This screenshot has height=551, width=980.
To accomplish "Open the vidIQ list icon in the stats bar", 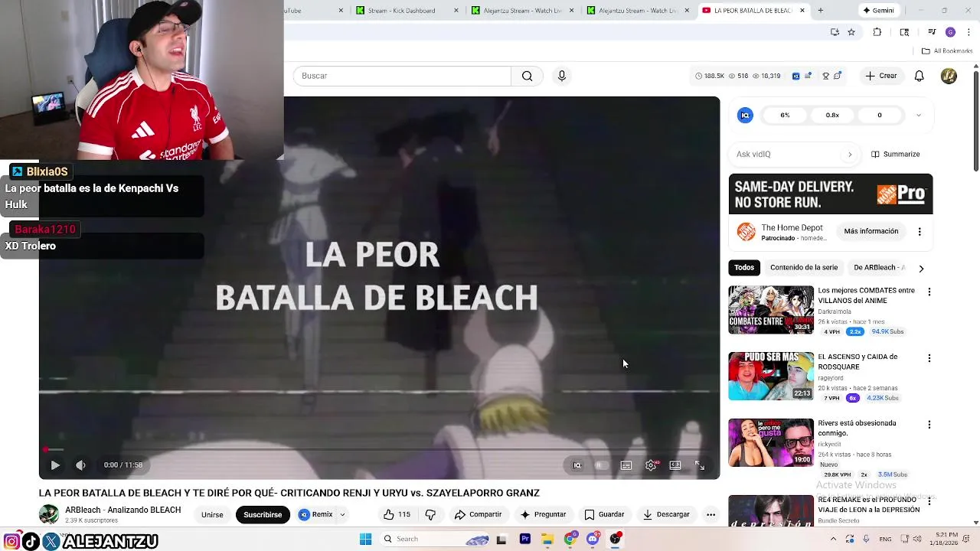I will point(808,76).
